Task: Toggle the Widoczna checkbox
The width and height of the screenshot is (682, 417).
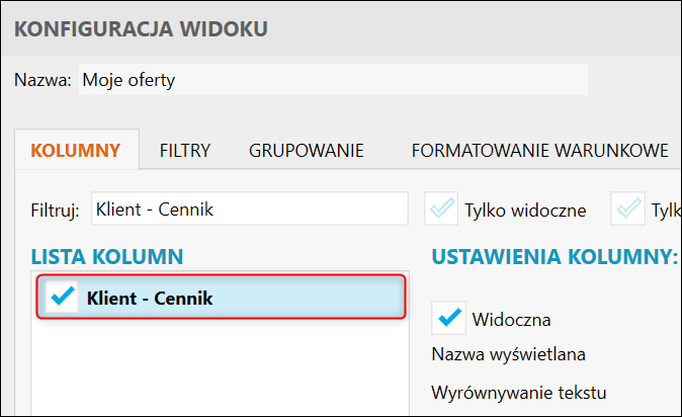Action: pos(449,317)
